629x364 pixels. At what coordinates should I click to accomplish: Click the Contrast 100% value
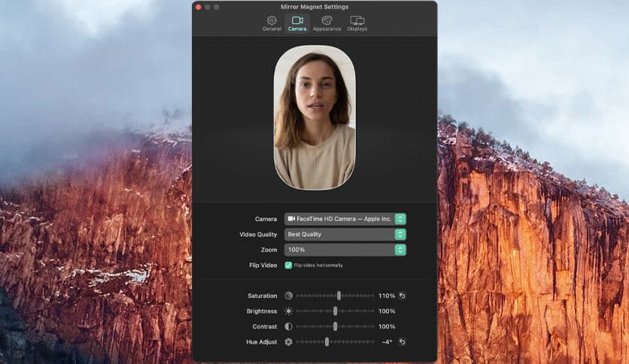[x=387, y=326]
